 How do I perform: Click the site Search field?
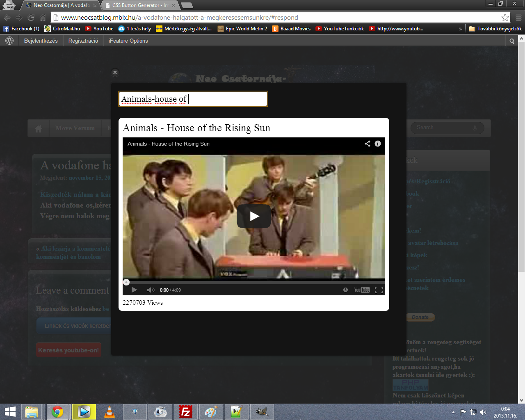point(447,128)
